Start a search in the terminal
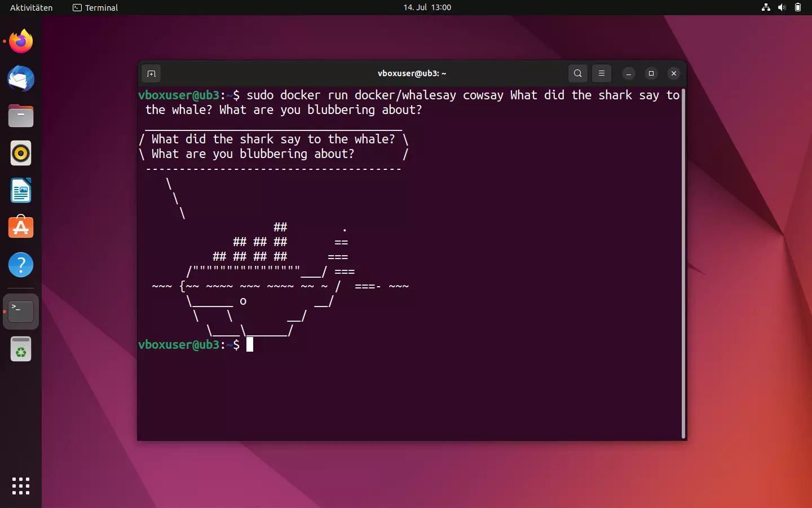This screenshot has height=508, width=812. coord(577,73)
